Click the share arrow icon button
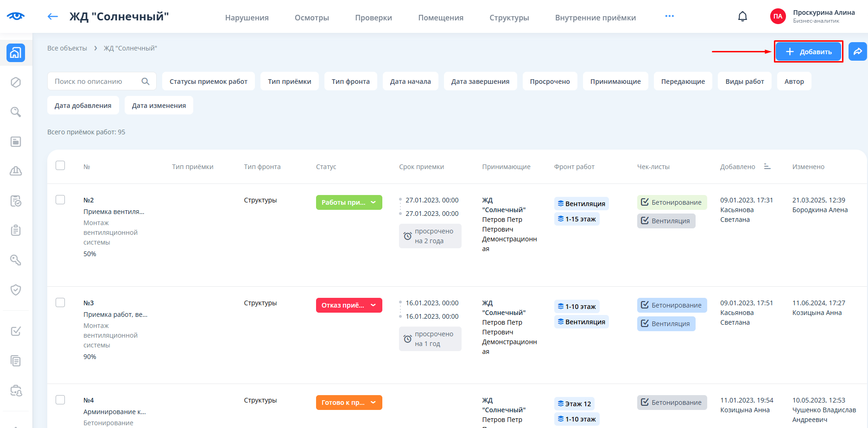This screenshot has width=868, height=428. [x=857, y=51]
